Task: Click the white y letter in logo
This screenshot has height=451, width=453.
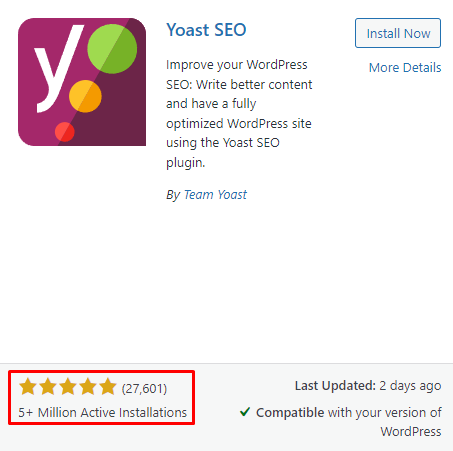Action: [57, 68]
